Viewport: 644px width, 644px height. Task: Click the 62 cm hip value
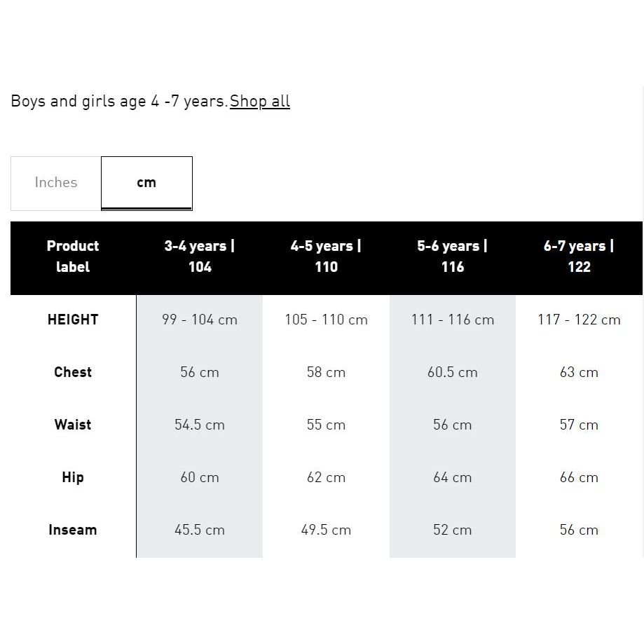click(x=326, y=477)
